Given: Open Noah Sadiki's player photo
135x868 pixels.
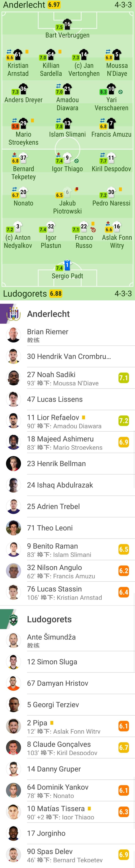Looking at the screenshot, I should pyautogui.click(x=13, y=378).
